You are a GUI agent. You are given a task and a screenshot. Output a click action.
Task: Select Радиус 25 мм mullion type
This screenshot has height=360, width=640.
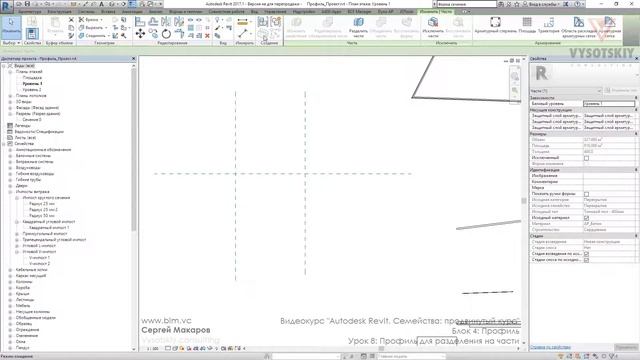click(x=42, y=204)
